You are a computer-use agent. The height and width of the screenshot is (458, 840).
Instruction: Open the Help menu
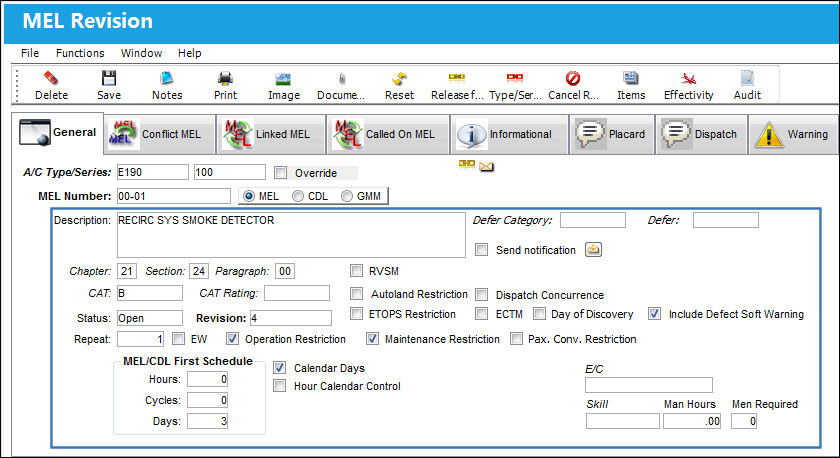190,53
